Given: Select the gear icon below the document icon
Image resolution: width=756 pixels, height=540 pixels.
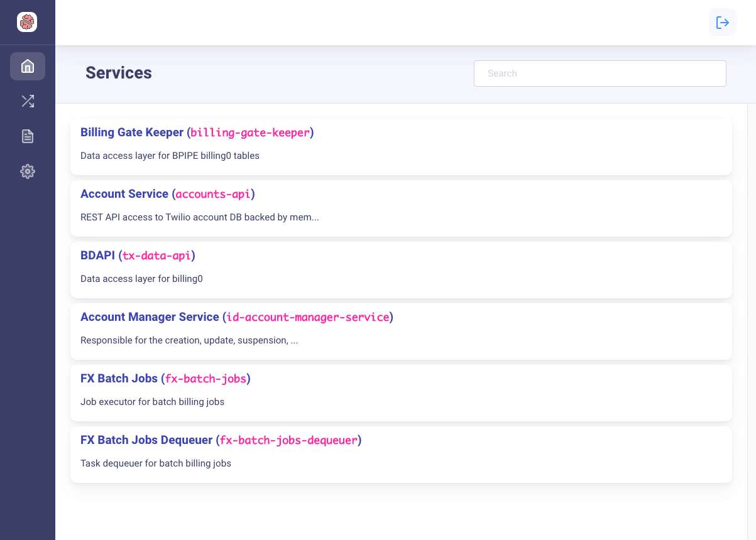Looking at the screenshot, I should [27, 171].
